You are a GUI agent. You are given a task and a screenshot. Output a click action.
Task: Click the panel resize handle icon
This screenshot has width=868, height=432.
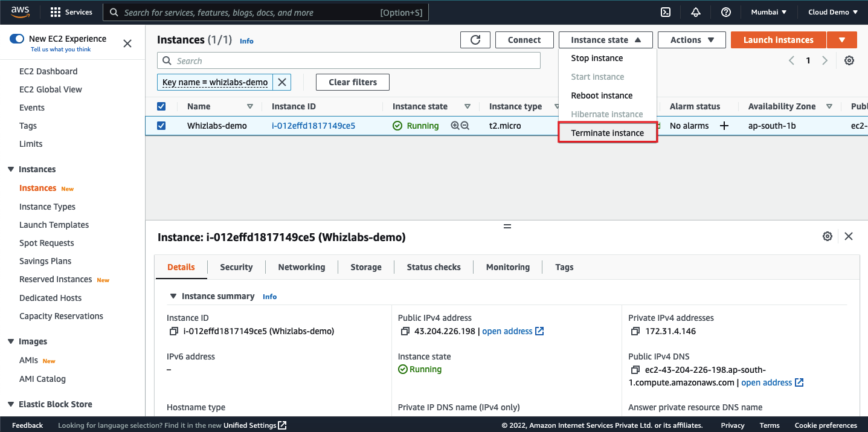[x=507, y=226]
